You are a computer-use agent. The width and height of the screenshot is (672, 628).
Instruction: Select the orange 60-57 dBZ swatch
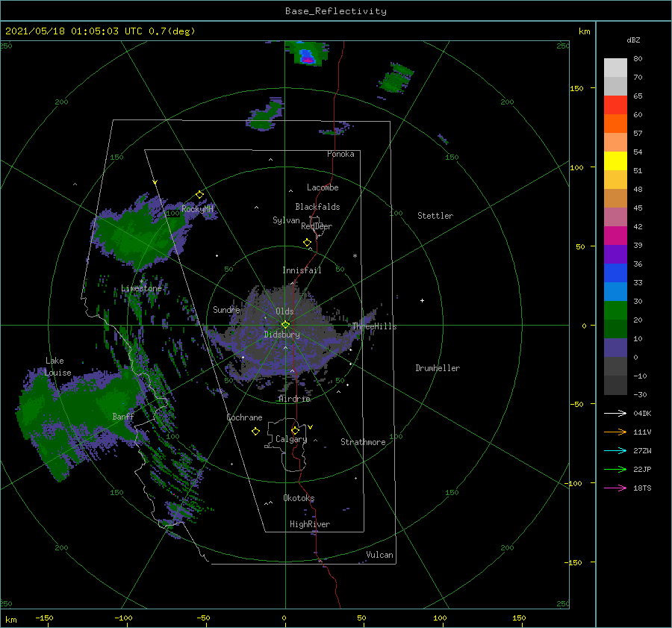[615, 124]
